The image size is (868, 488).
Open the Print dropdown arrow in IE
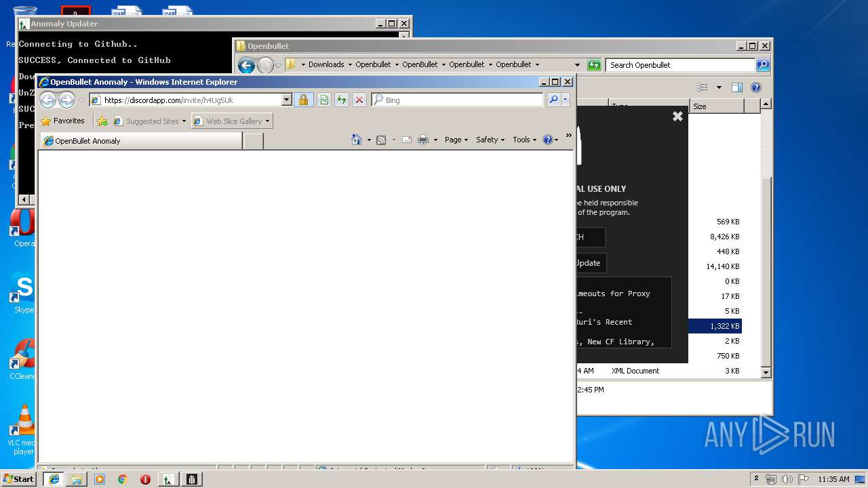point(435,140)
